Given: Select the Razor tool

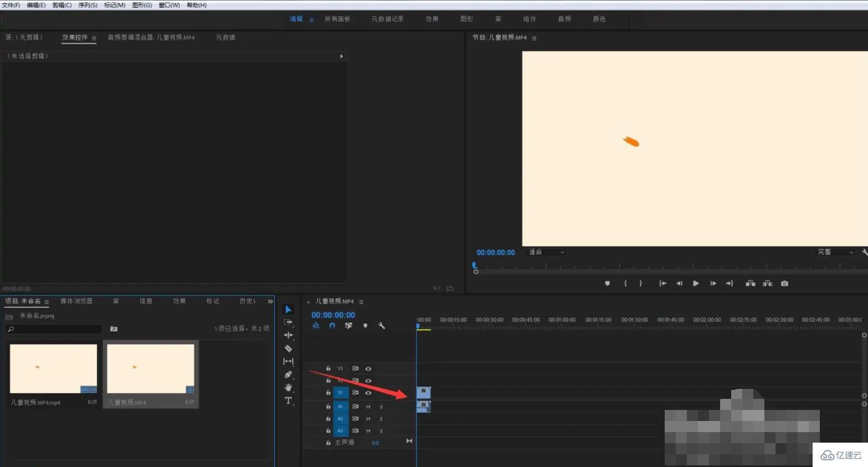Looking at the screenshot, I should coord(288,348).
